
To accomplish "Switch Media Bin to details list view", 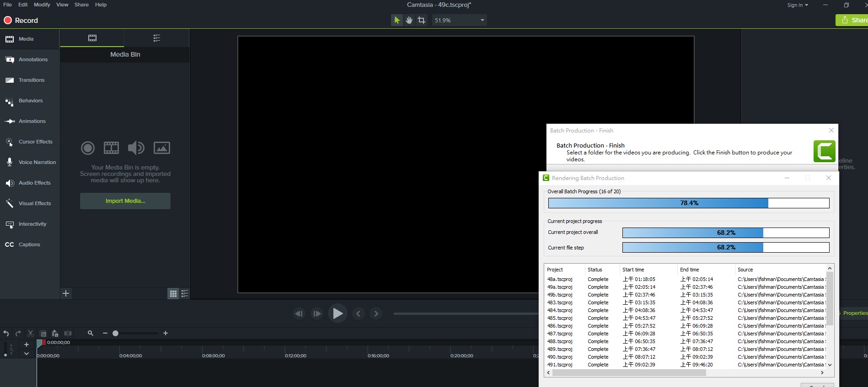I will click(185, 294).
